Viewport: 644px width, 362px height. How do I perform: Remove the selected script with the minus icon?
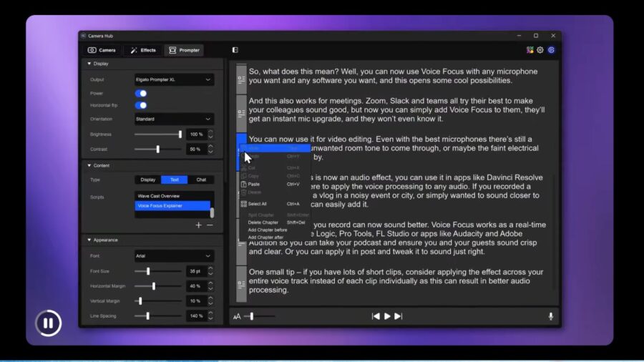[x=210, y=225]
